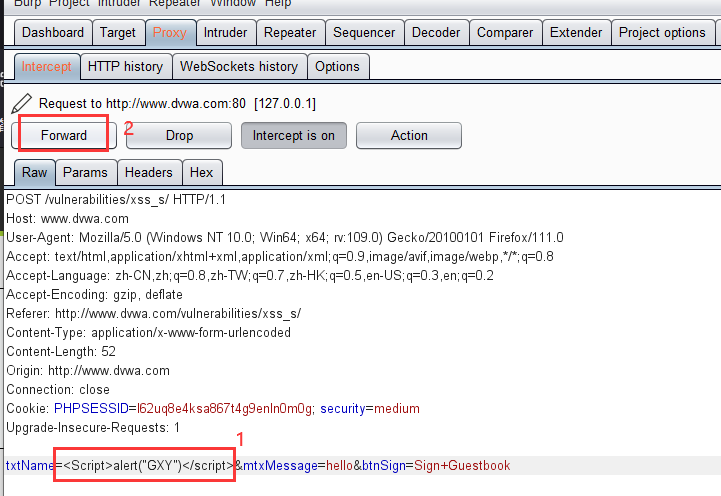Viewport: 721px width, 496px height.
Task: Click the Content-Length: 52 line
Action: 61,352
